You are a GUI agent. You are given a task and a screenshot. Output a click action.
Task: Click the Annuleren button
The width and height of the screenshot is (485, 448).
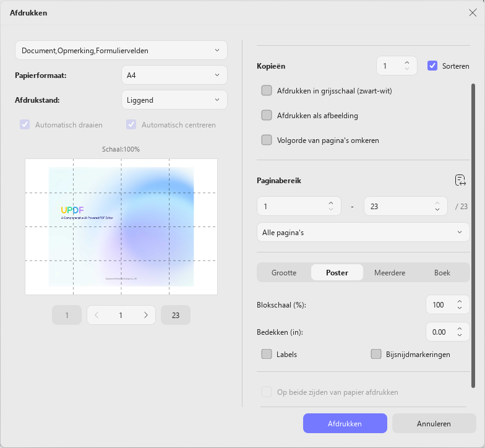pyautogui.click(x=434, y=423)
